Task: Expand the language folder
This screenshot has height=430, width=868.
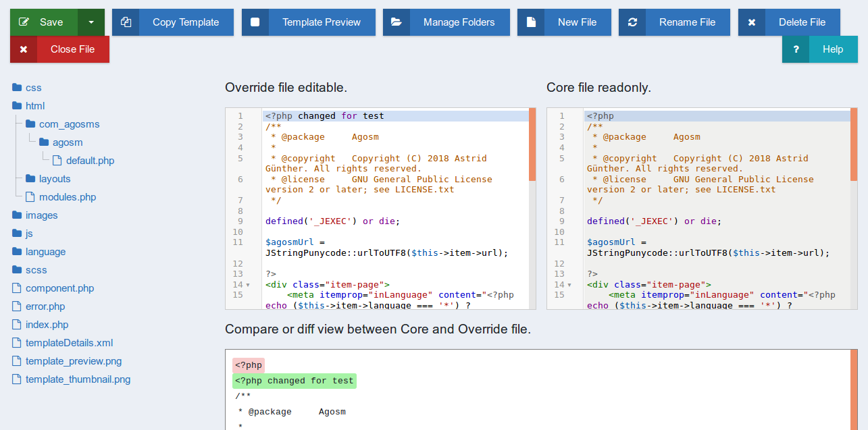Action: (45, 252)
